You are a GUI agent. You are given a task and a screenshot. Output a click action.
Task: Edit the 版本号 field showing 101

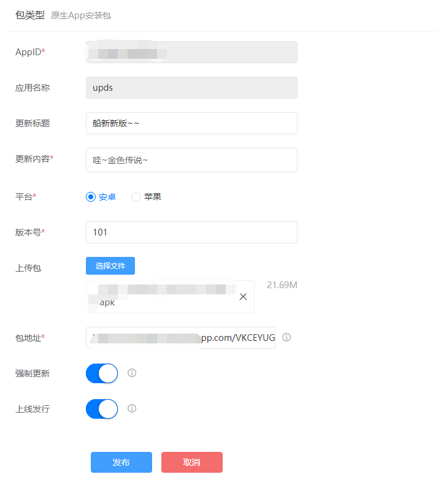point(191,232)
